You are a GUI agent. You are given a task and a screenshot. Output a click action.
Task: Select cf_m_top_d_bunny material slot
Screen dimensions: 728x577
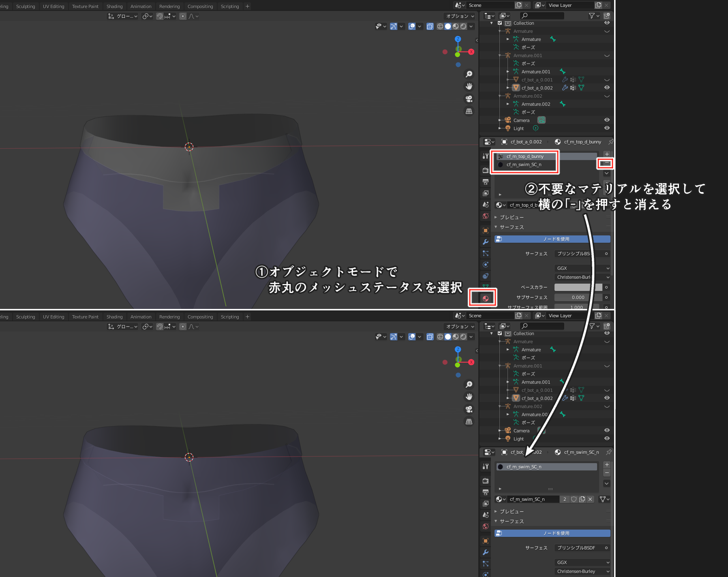coord(546,156)
